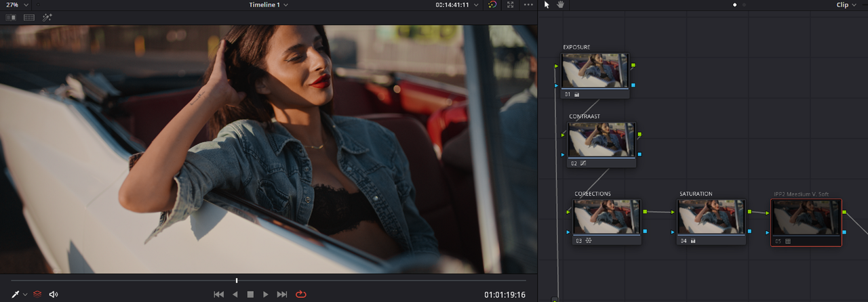Click the green RGB output of node 05

click(x=844, y=213)
